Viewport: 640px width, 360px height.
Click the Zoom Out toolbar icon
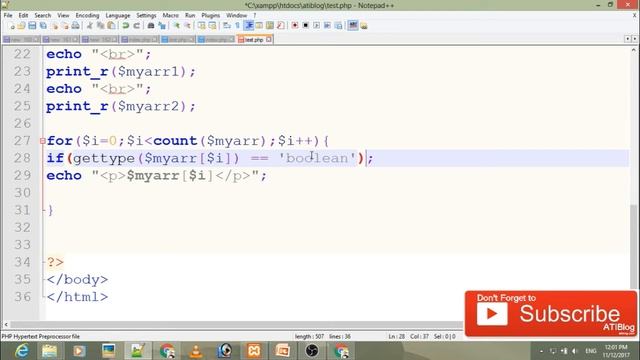tap(187, 26)
